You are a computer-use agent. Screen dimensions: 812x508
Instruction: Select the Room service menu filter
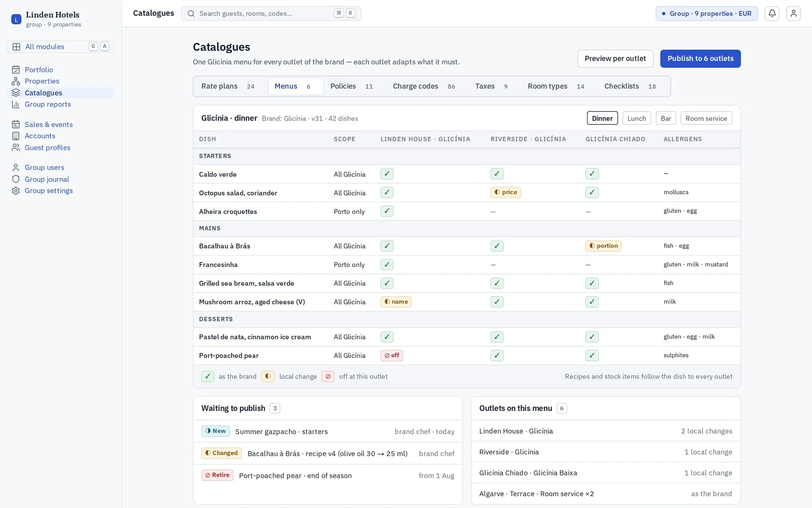click(706, 118)
